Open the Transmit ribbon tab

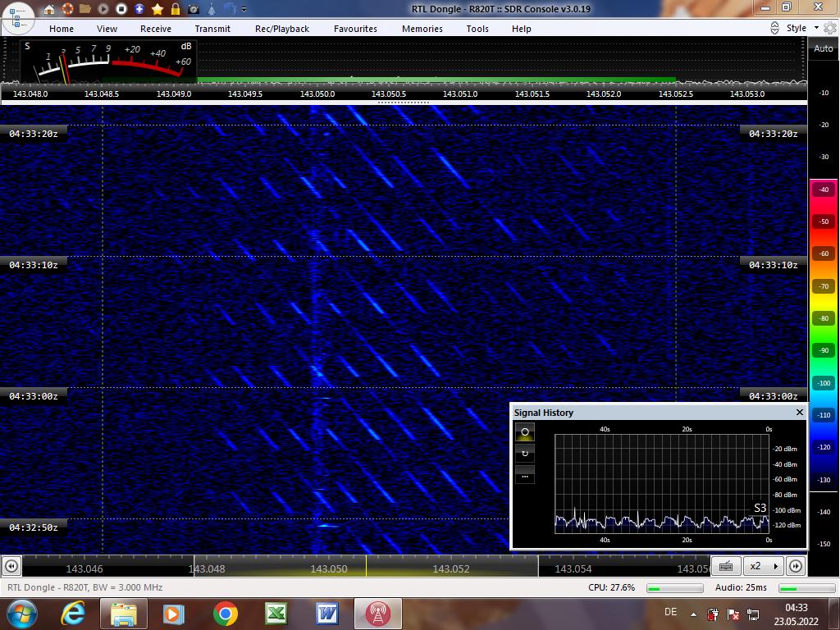coord(212,29)
